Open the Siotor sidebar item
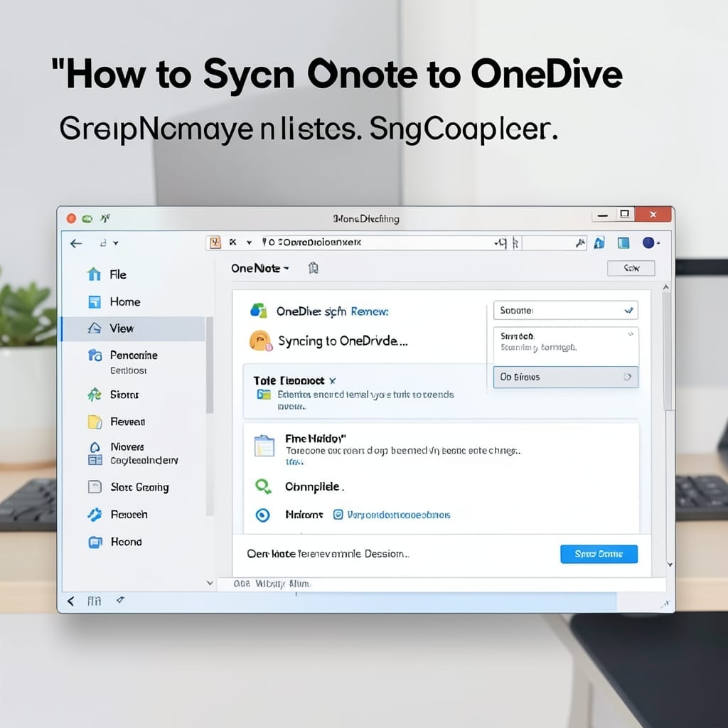This screenshot has width=728, height=728. click(x=124, y=395)
